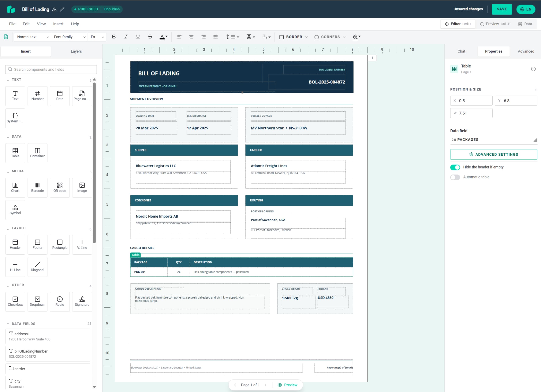This screenshot has height=392, width=541.
Task: Insert an H. Line element
Action: [15, 267]
